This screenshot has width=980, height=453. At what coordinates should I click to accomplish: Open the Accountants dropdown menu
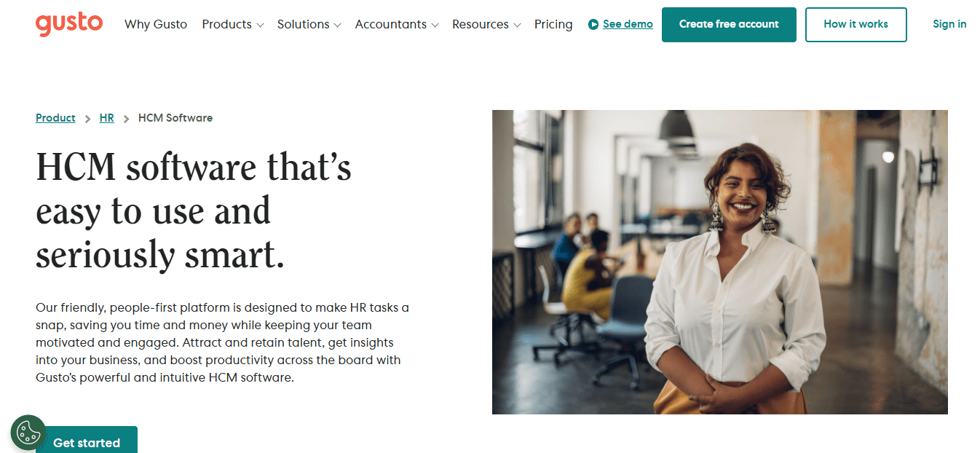[x=397, y=24]
